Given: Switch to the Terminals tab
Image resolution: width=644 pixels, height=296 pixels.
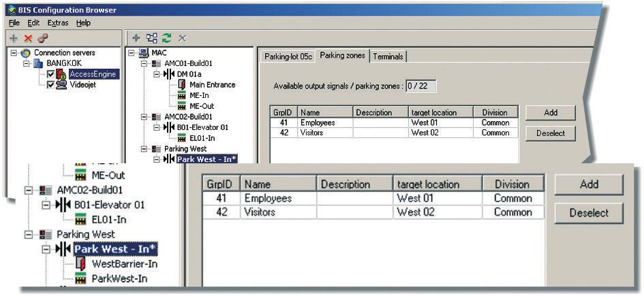Looking at the screenshot, I should click(388, 56).
